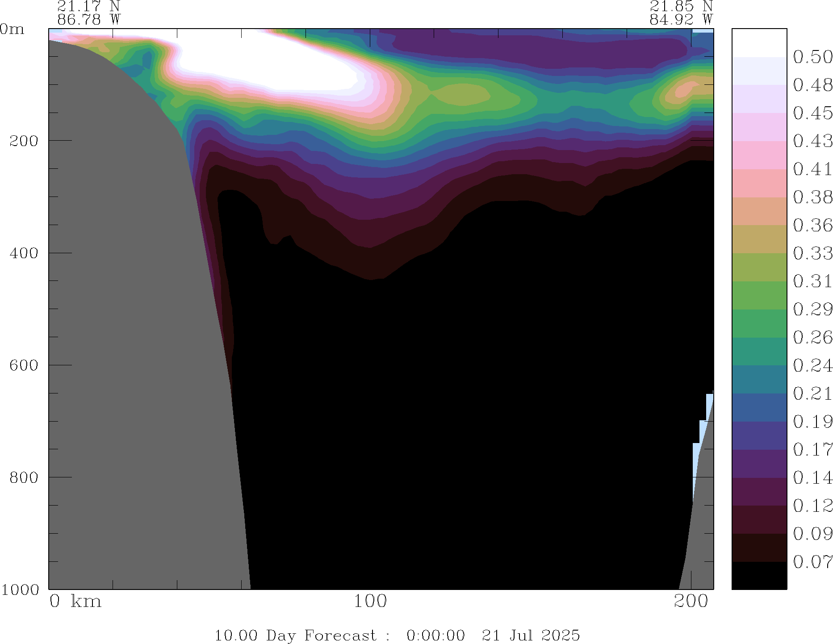Select the 800 depth axis label
The image size is (833, 644).
[x=24, y=477]
